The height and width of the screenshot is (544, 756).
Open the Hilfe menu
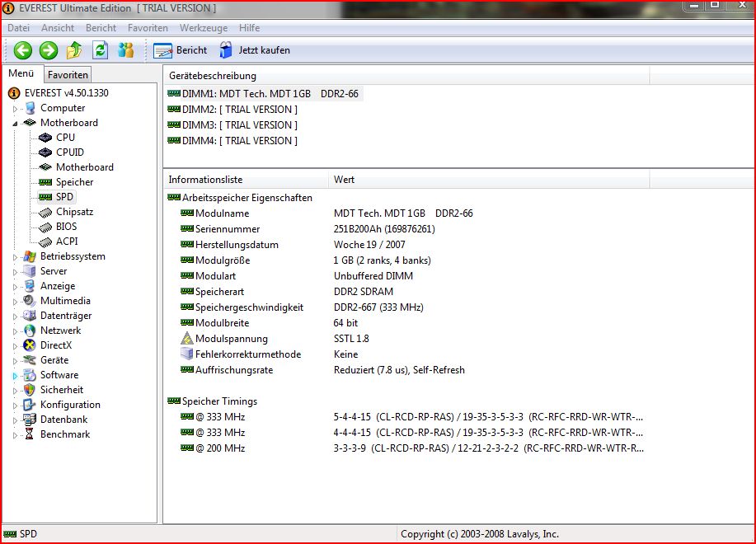(x=249, y=28)
